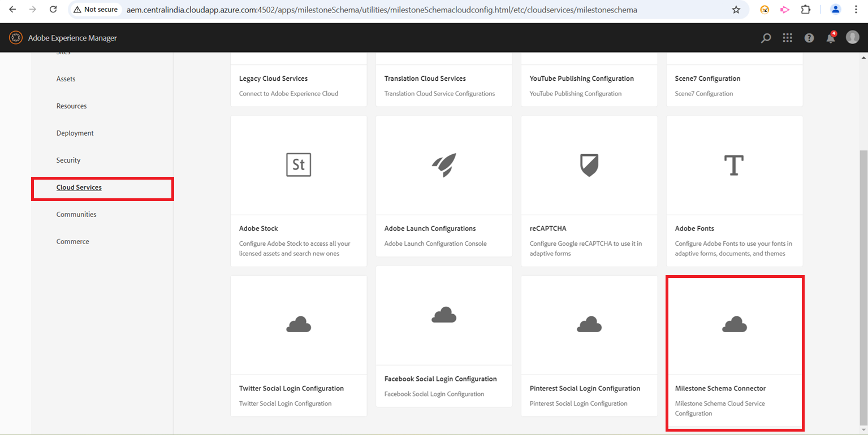Viewport: 868px width, 435px height.
Task: Open the browser extensions puzzle icon
Action: click(x=806, y=10)
